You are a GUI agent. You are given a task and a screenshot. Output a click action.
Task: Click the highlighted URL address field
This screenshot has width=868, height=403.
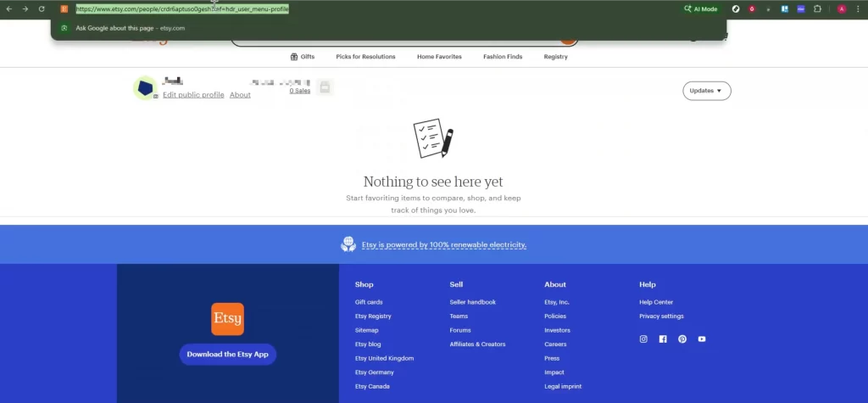pyautogui.click(x=182, y=8)
